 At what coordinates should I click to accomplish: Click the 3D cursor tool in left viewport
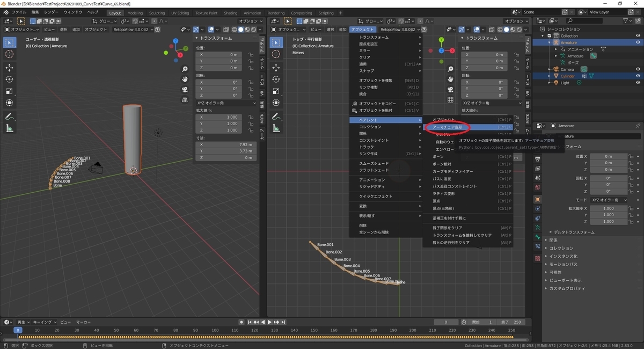10,54
